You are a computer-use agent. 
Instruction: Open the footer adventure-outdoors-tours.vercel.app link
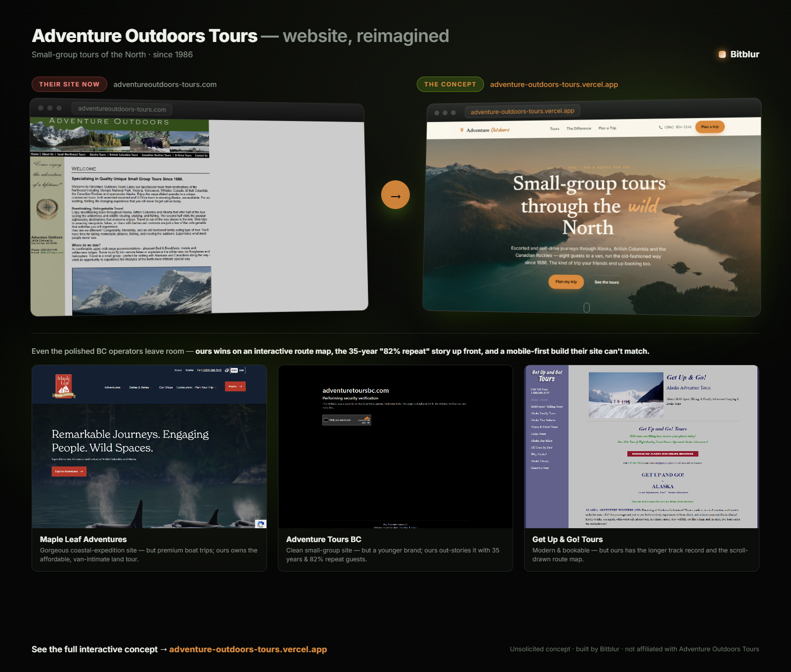point(248,649)
